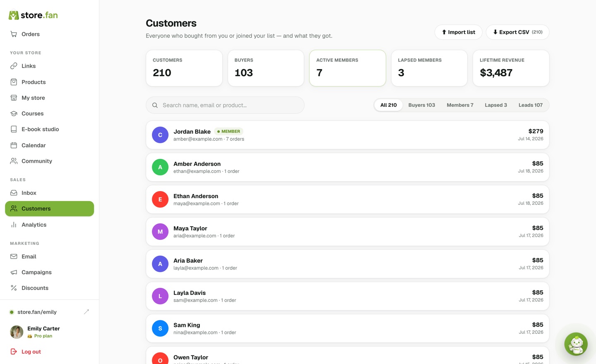This screenshot has width=596, height=364.
Task: Click the Campaigns megaphone icon
Action: (14, 273)
